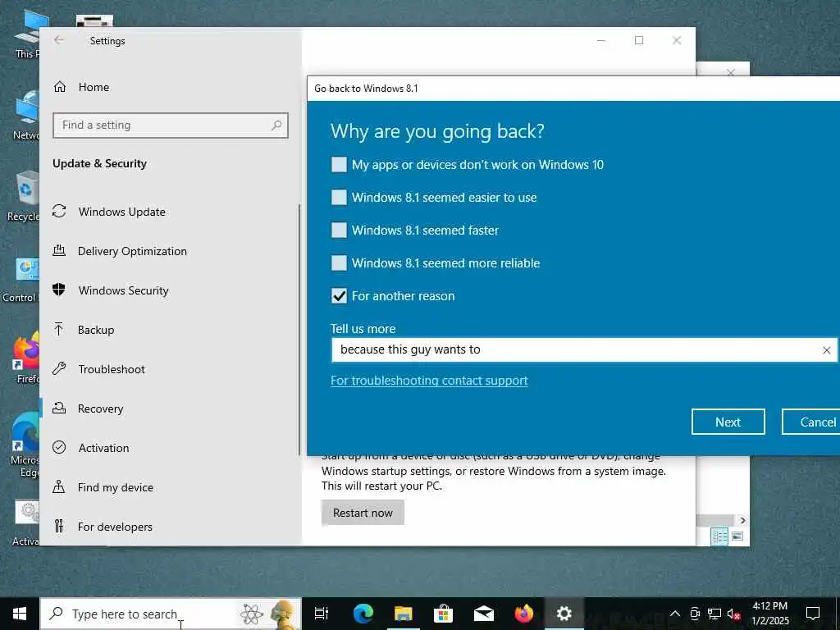The image size is (840, 630).
Task: Click the For developers tools icon
Action: click(x=59, y=526)
